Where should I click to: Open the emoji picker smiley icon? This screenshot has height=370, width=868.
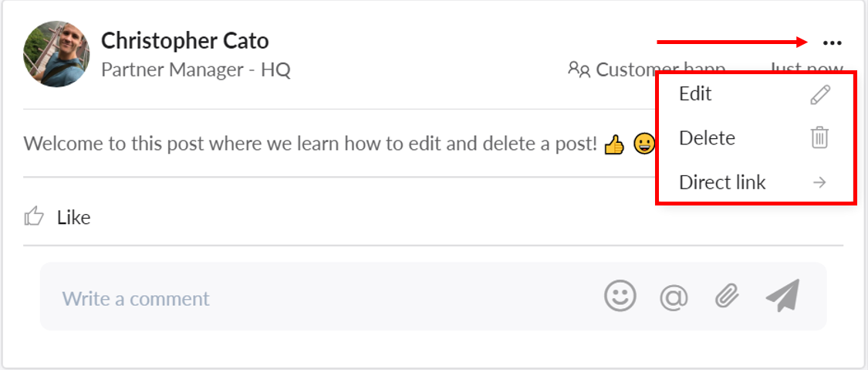pyautogui.click(x=620, y=296)
